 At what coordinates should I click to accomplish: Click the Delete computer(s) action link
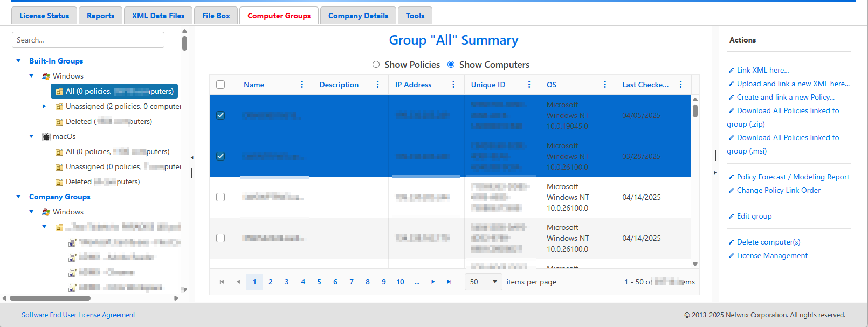pyautogui.click(x=768, y=242)
